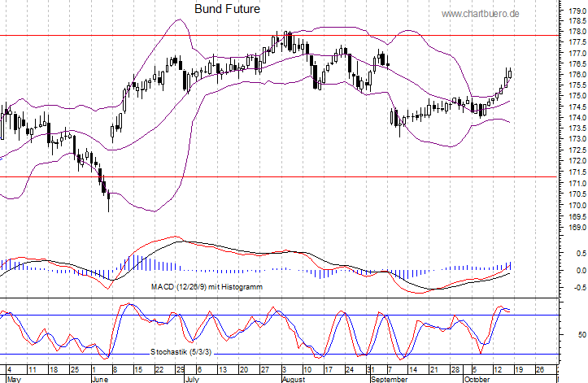
Task: Click the 175.5 price axis label
Action: point(577,85)
